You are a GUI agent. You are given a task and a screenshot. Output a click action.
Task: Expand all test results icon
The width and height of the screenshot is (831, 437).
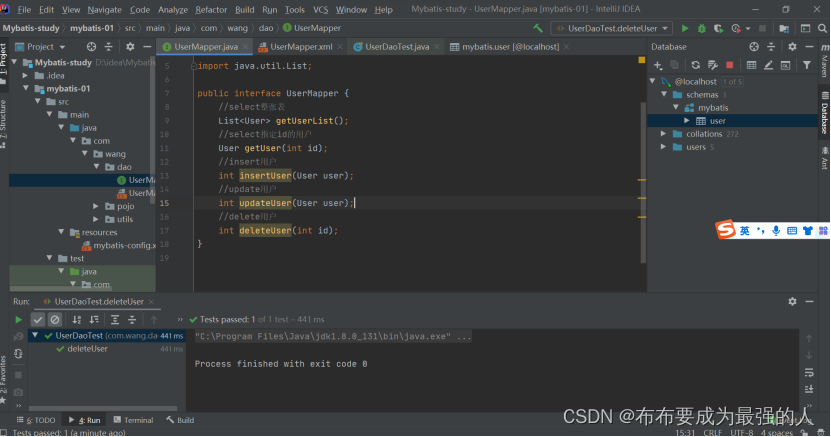(114, 319)
